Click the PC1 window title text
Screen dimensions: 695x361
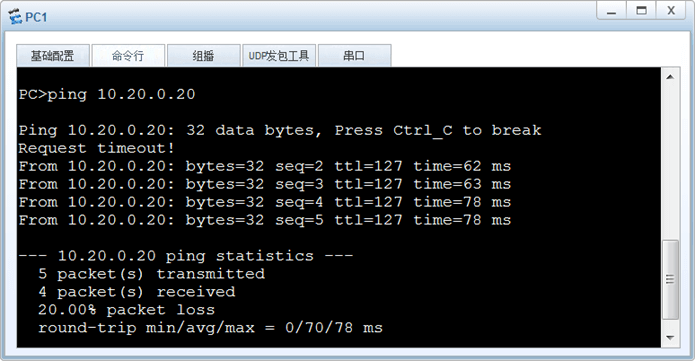[x=36, y=17]
